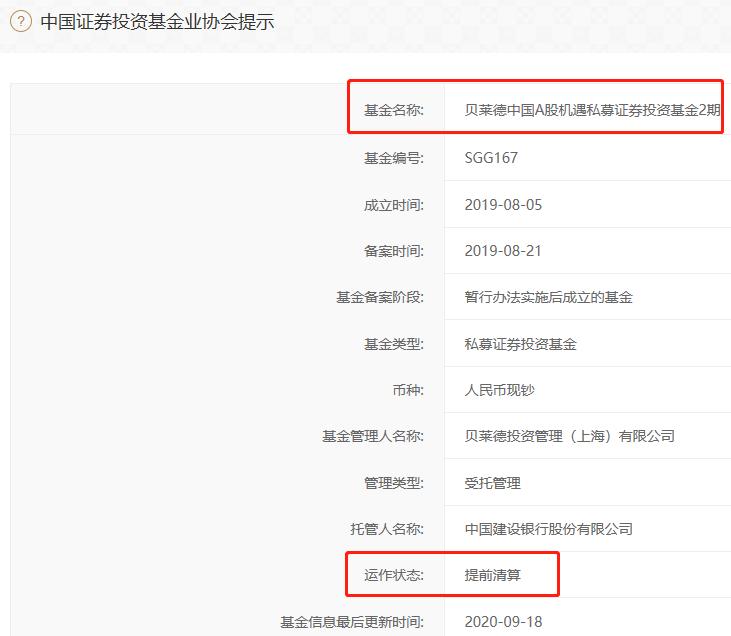Click the 基金类型 label
731x636 pixels.
click(x=394, y=344)
